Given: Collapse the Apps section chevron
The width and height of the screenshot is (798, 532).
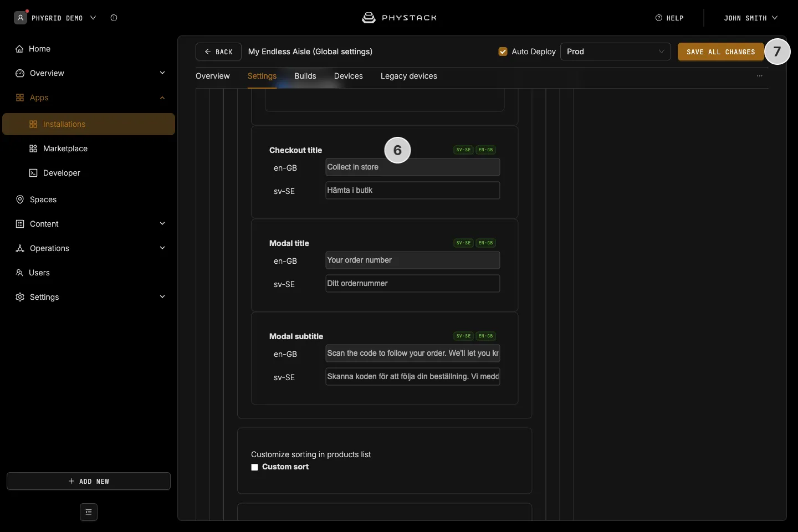Looking at the screenshot, I should point(162,98).
